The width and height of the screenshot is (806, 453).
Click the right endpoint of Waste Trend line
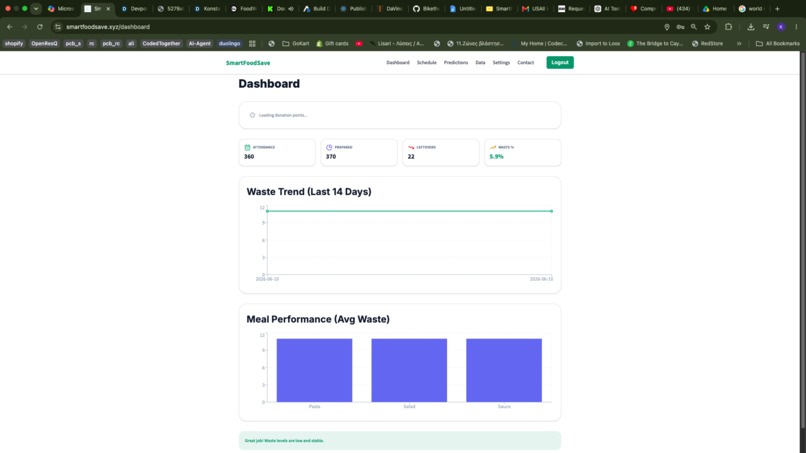[x=552, y=211]
